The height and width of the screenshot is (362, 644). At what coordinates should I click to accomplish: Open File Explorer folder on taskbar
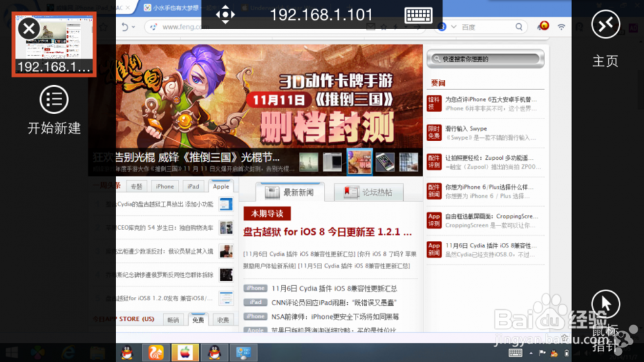97,352
